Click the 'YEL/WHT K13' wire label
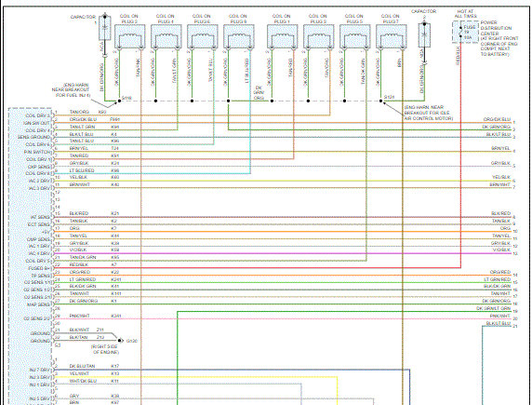The image size is (532, 405). click(94, 373)
